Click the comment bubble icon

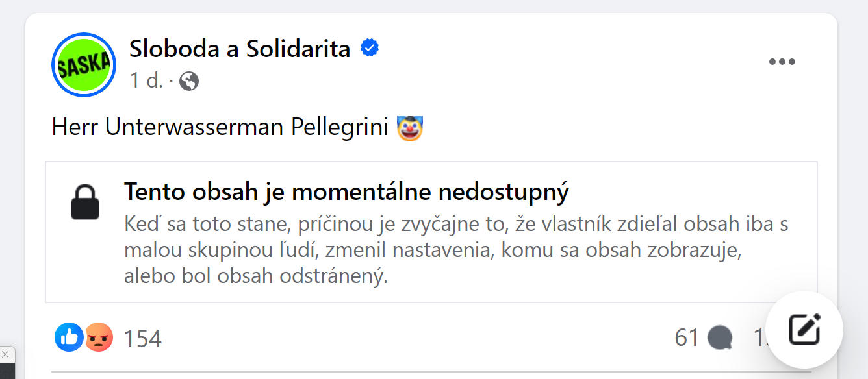pos(720,338)
